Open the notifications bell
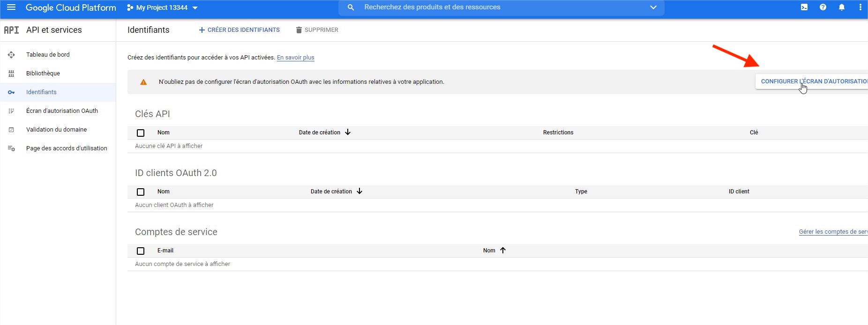The image size is (868, 325). pos(842,7)
